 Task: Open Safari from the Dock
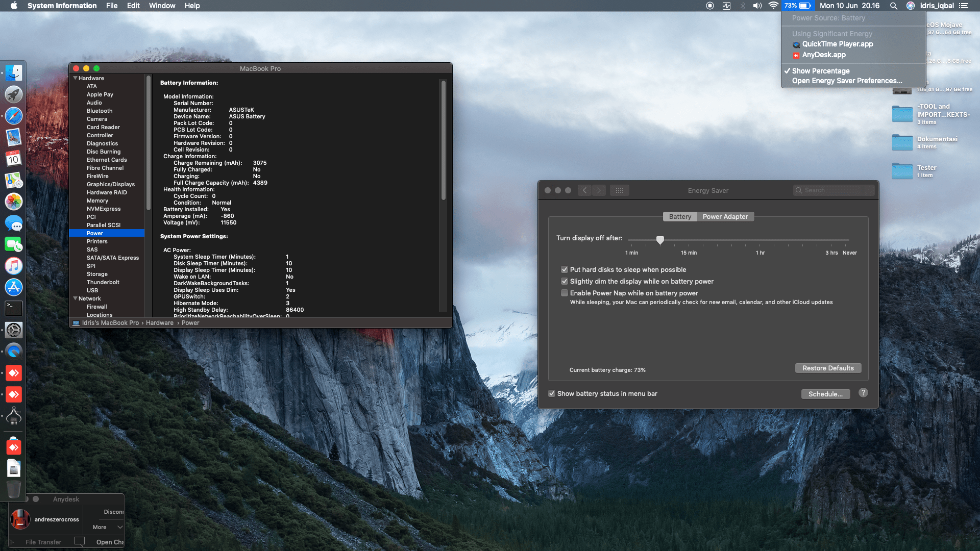click(x=14, y=116)
